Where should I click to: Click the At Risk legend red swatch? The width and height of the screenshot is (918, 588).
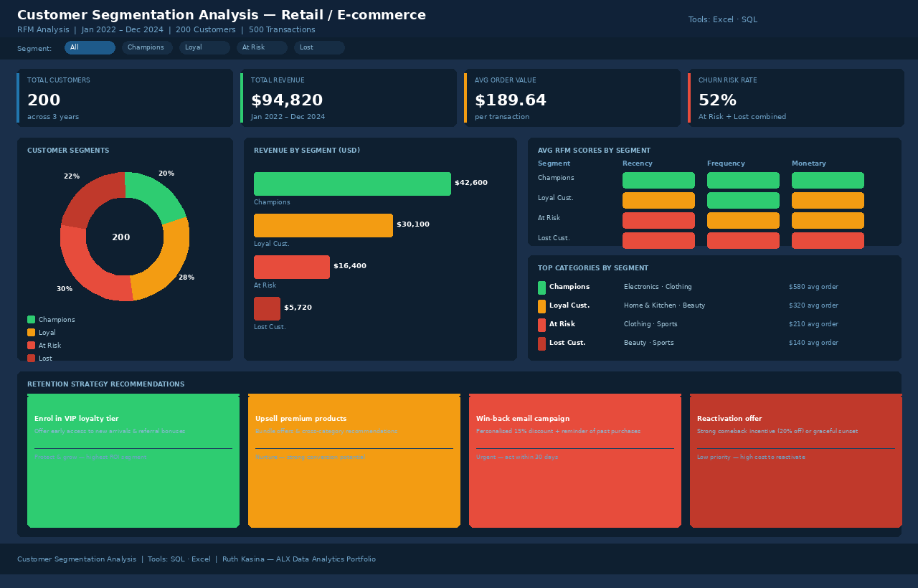pos(31,346)
